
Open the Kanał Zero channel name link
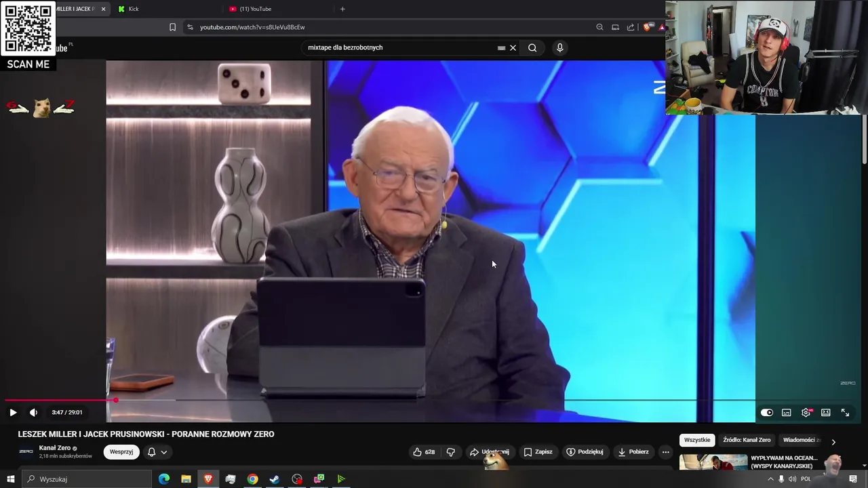[x=55, y=448]
